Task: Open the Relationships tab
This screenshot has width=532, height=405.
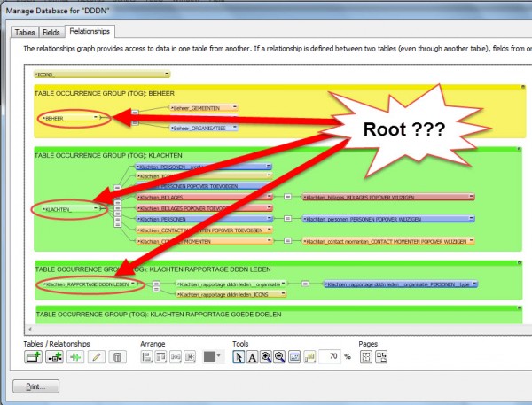Action: 90,33
